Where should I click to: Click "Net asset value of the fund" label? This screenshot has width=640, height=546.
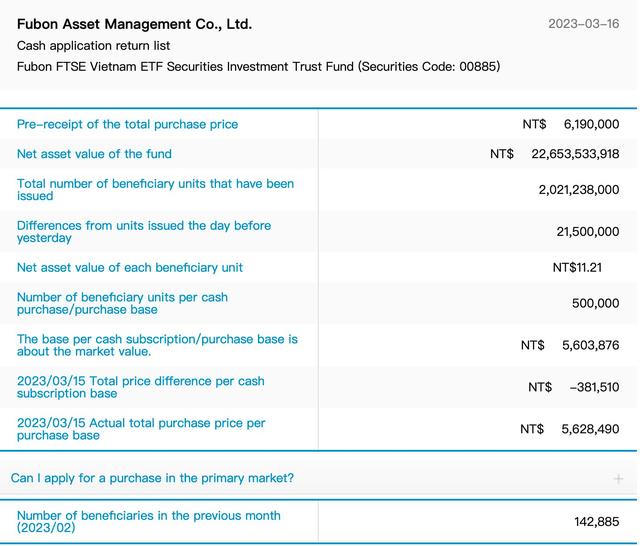[x=94, y=154]
